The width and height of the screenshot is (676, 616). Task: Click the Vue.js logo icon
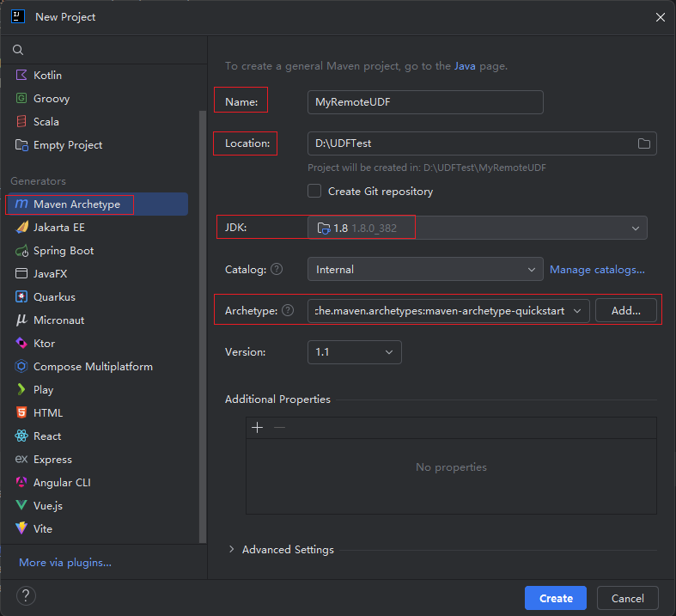click(x=21, y=505)
